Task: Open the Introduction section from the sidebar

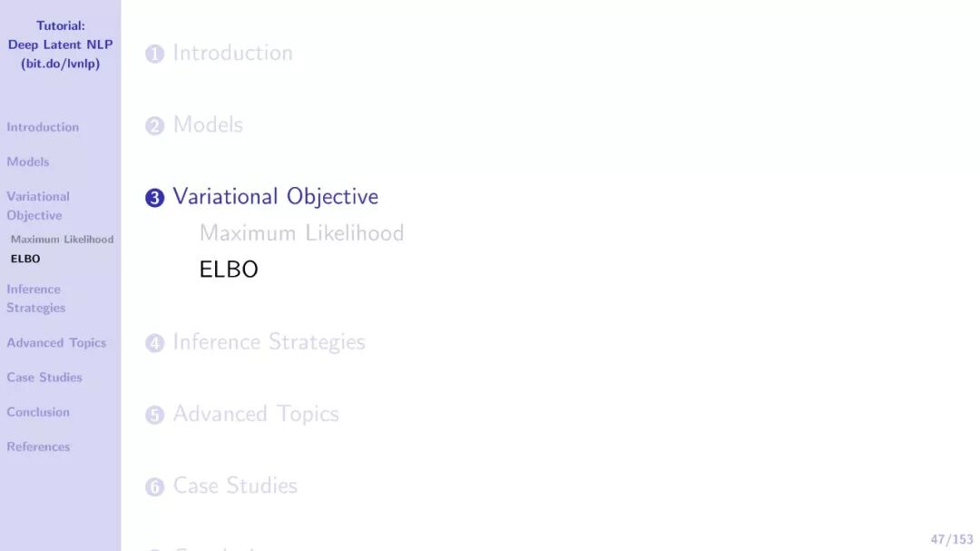Action: 43,127
